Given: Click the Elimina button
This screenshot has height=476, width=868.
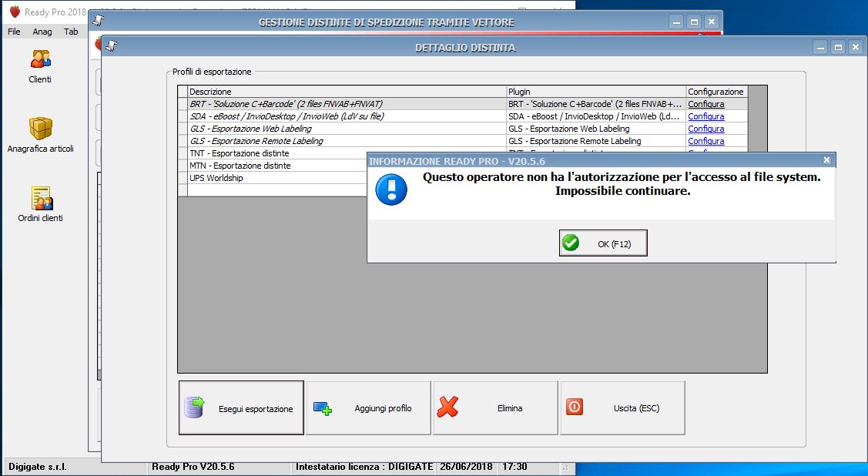Looking at the screenshot, I should coord(495,408).
